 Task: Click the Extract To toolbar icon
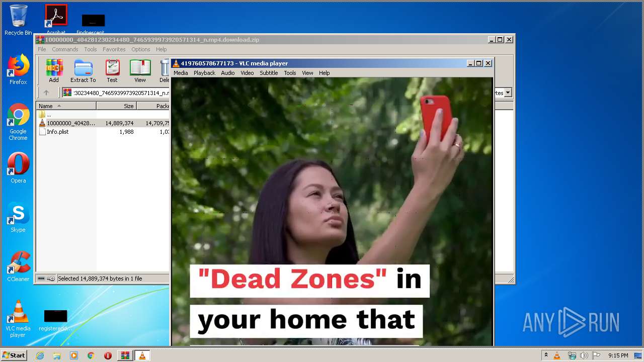(83, 70)
